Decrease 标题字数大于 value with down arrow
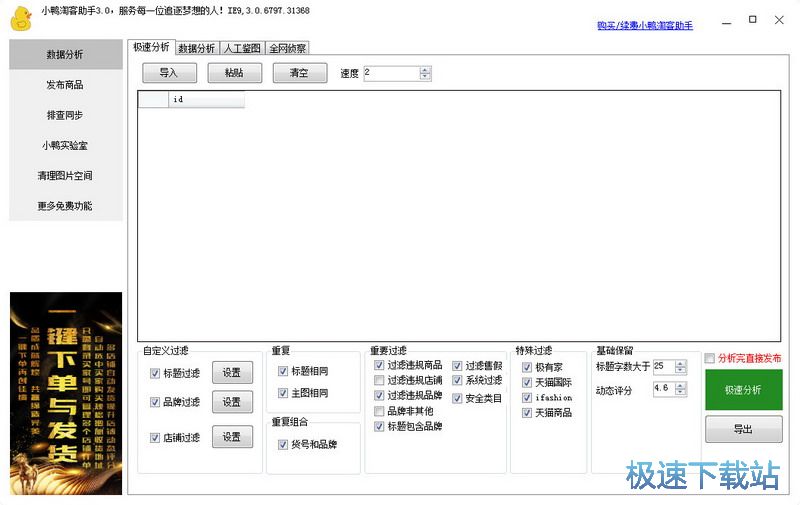The width and height of the screenshot is (800, 505). coord(681,371)
